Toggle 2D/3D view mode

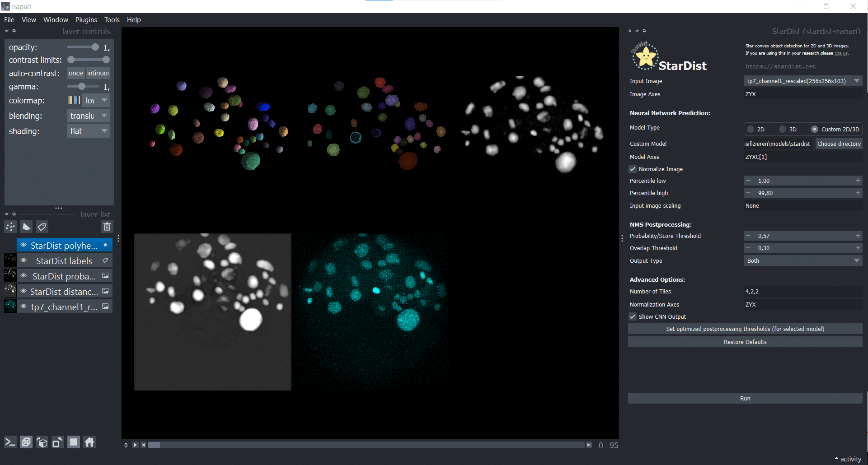point(26,442)
